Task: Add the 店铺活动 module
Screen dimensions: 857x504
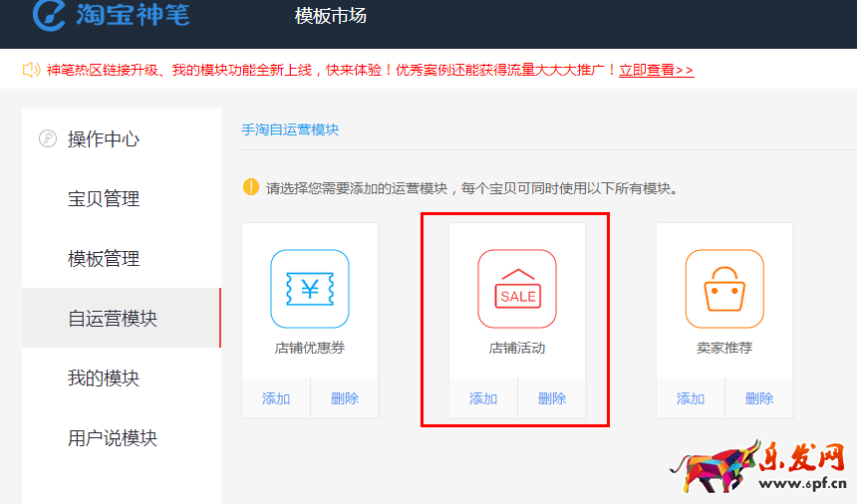Action: click(x=483, y=398)
